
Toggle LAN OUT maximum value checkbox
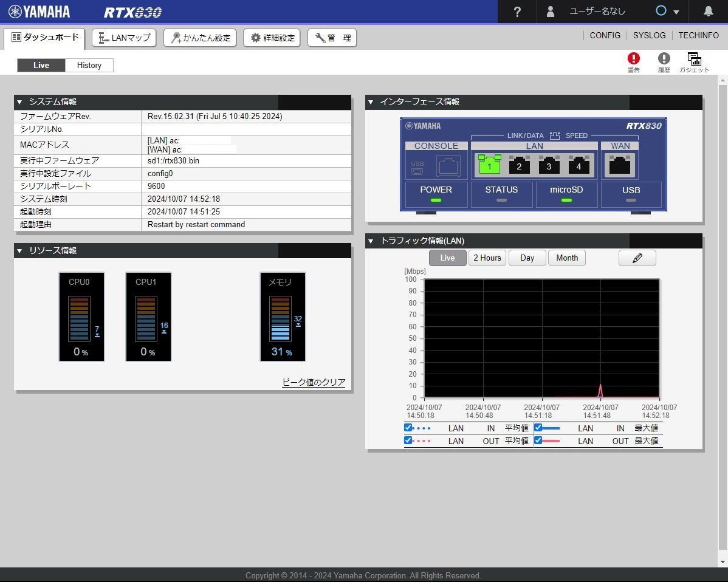[538, 440]
